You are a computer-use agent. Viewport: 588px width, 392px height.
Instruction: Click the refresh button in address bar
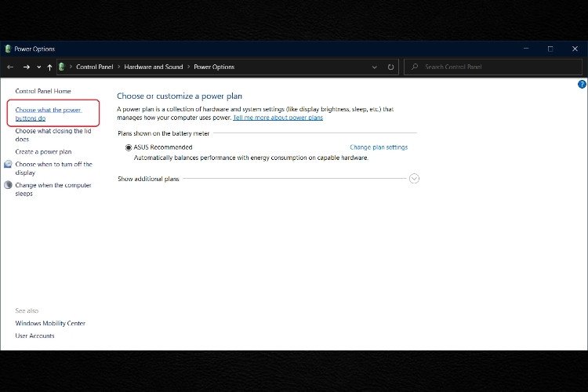[x=391, y=67]
